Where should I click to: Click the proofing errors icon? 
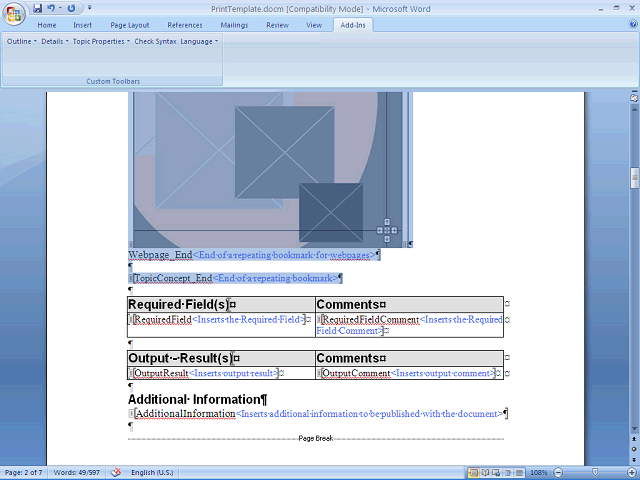(116, 473)
